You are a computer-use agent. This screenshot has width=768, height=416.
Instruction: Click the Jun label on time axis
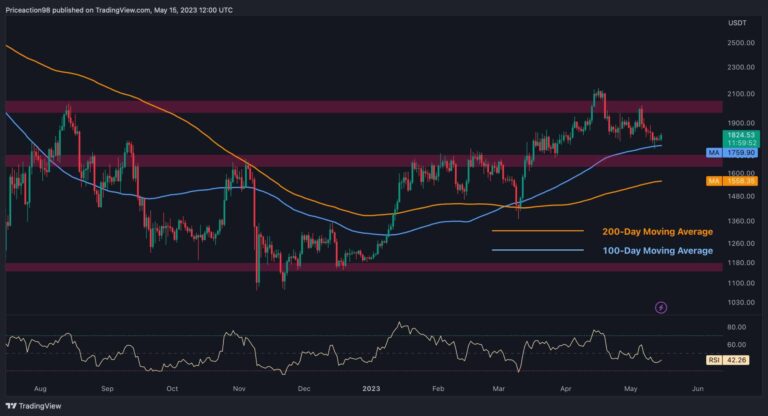pyautogui.click(x=698, y=389)
